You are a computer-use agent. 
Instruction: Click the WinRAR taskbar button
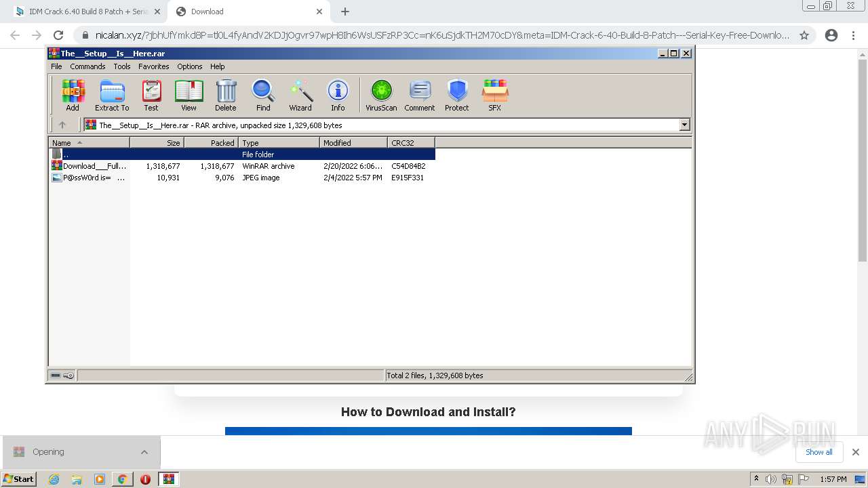coord(168,479)
